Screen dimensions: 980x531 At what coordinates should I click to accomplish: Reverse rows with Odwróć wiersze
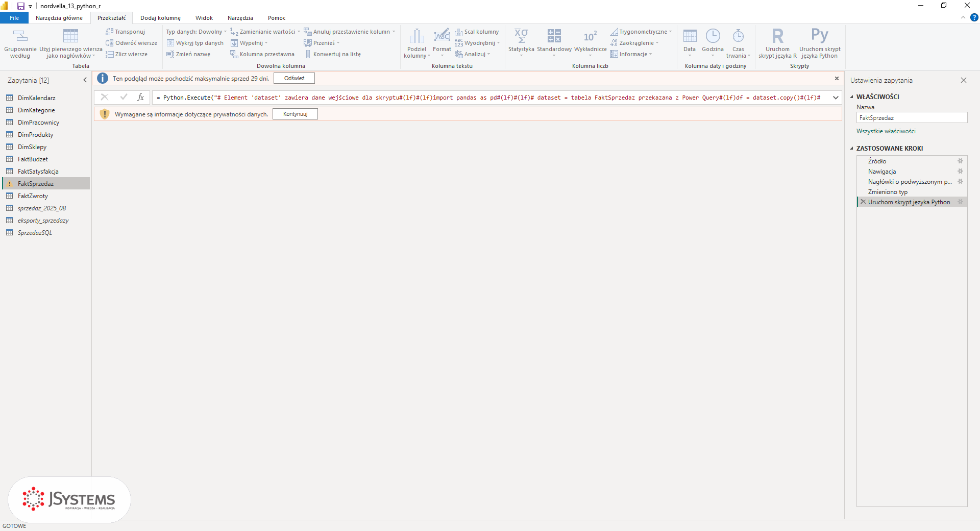point(131,43)
